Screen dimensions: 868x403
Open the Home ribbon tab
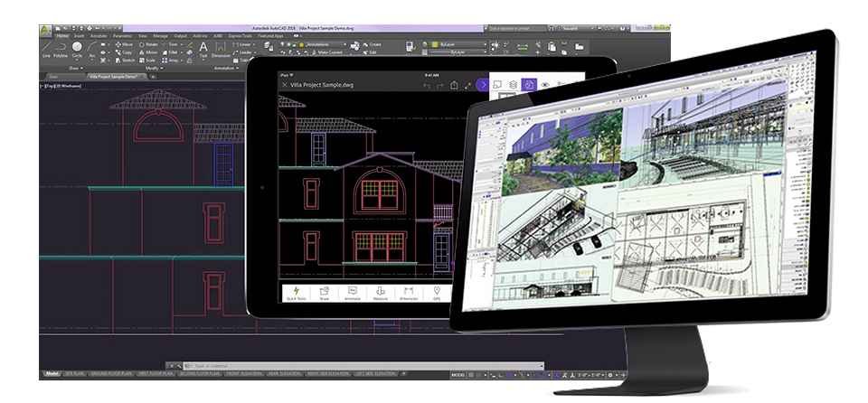(x=61, y=36)
